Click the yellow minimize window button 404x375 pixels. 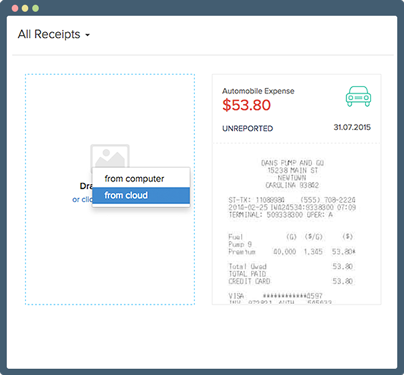coord(25,8)
